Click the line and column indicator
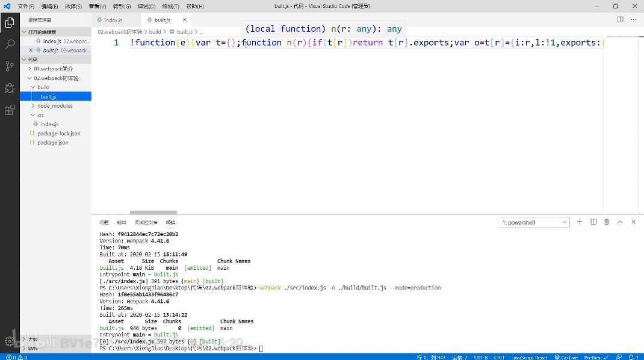644x360 pixels. 431,357
